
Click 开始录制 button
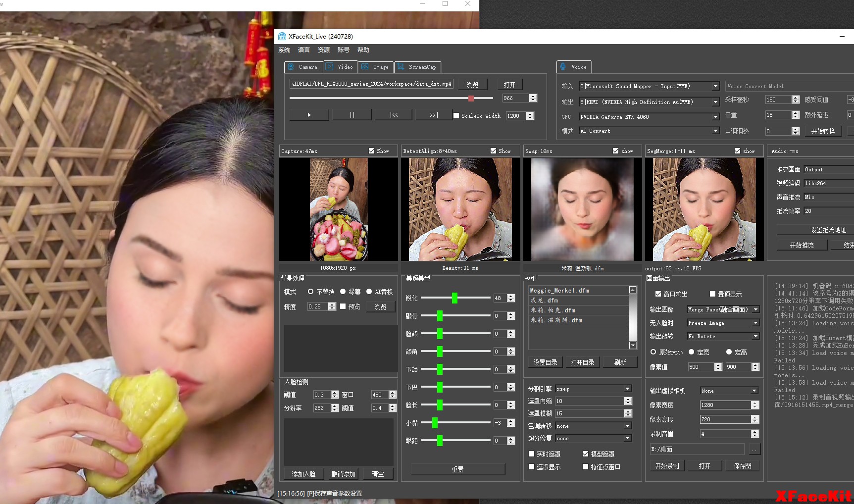pyautogui.click(x=667, y=466)
